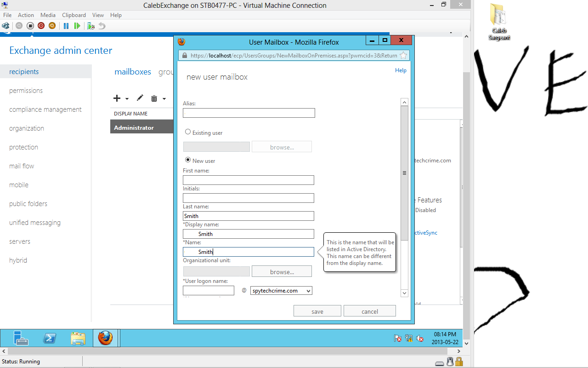The width and height of the screenshot is (588, 368).
Task: Click the trash can delete icon
Action: tap(154, 98)
